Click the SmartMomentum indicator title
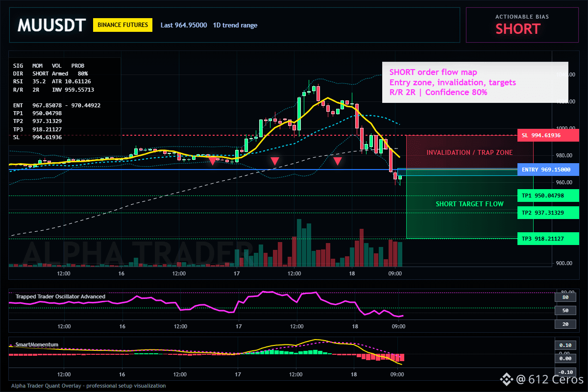Viewport: 588px width, 392px height. (37, 344)
